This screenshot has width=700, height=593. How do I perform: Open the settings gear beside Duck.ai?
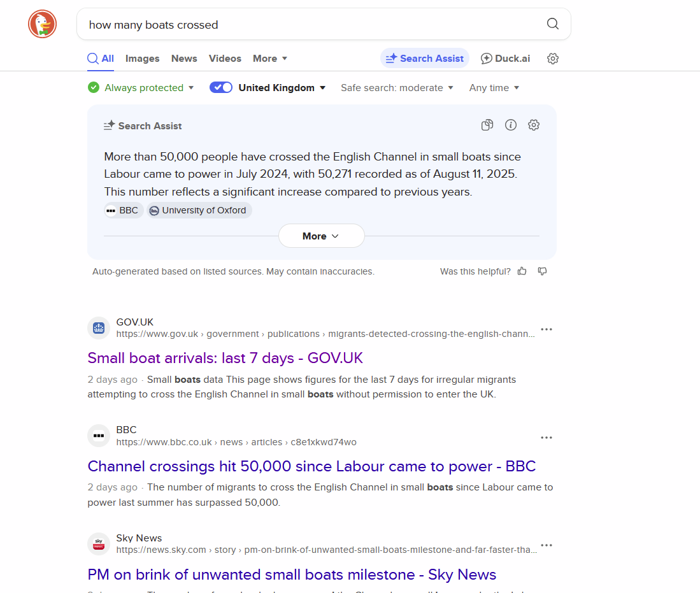(x=552, y=59)
